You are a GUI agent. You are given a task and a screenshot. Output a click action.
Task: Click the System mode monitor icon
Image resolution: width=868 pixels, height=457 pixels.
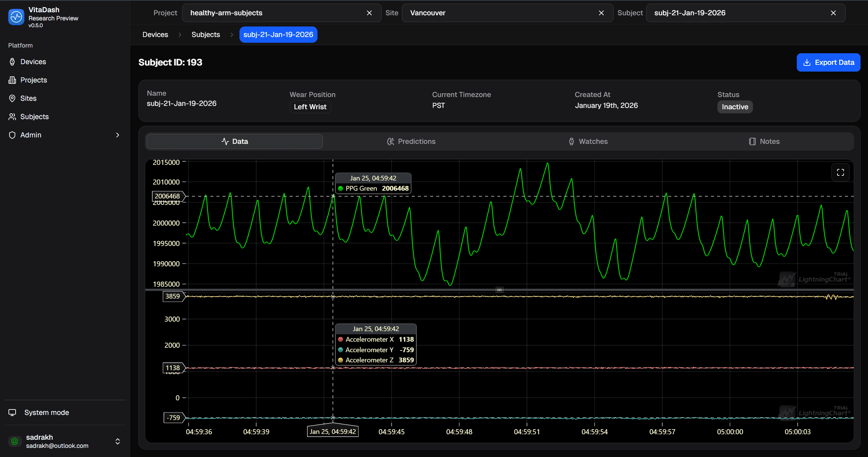coord(13,412)
